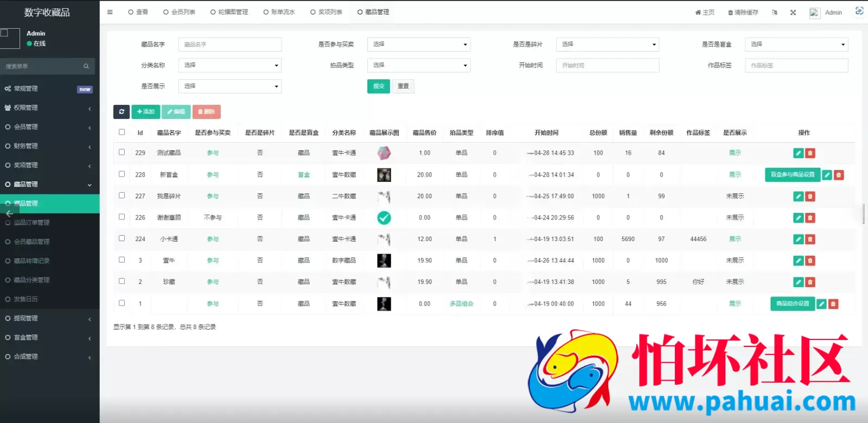Click the fullscreen icon in top bar
Viewport: 868px width, 423px height.
pos(793,12)
